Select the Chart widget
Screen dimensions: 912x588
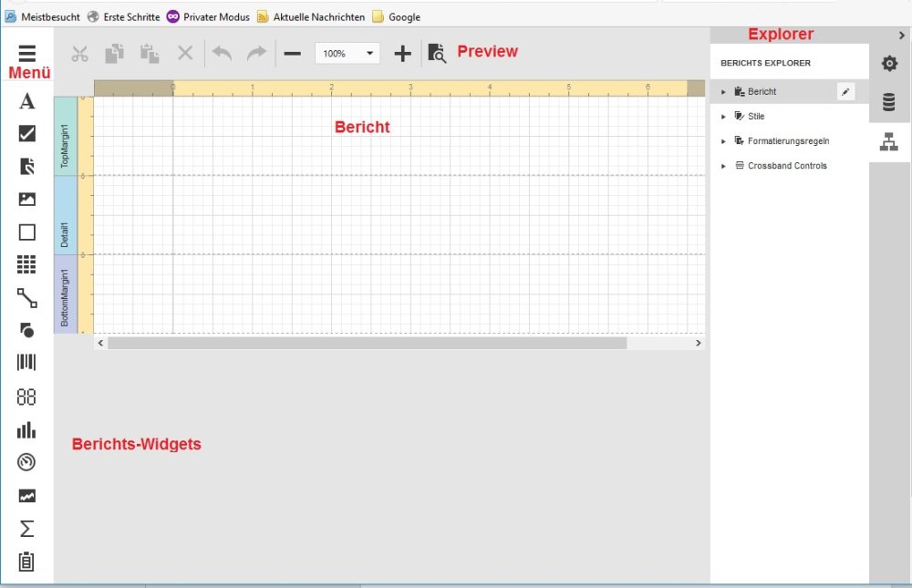coord(26,430)
